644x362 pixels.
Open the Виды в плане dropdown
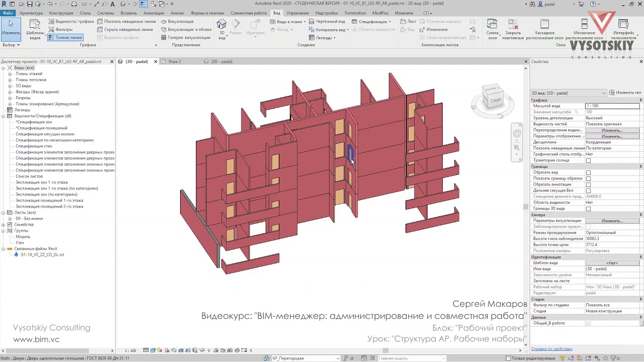(x=287, y=22)
